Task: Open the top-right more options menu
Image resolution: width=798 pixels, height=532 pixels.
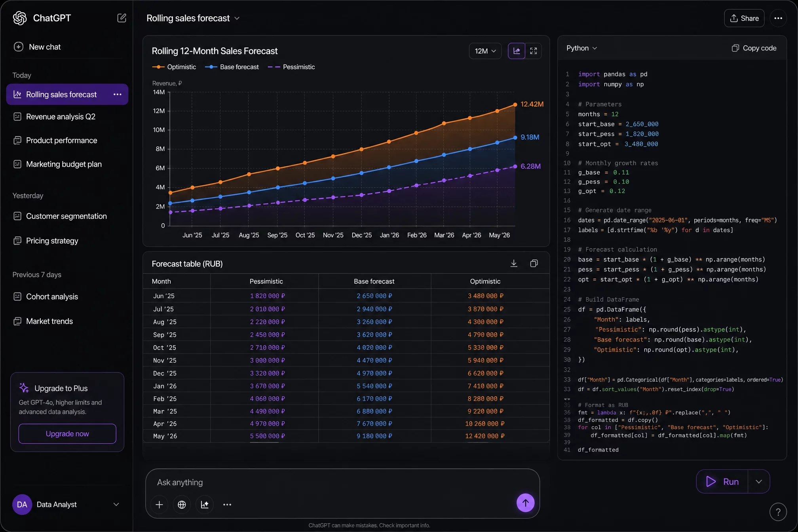Action: click(x=778, y=18)
